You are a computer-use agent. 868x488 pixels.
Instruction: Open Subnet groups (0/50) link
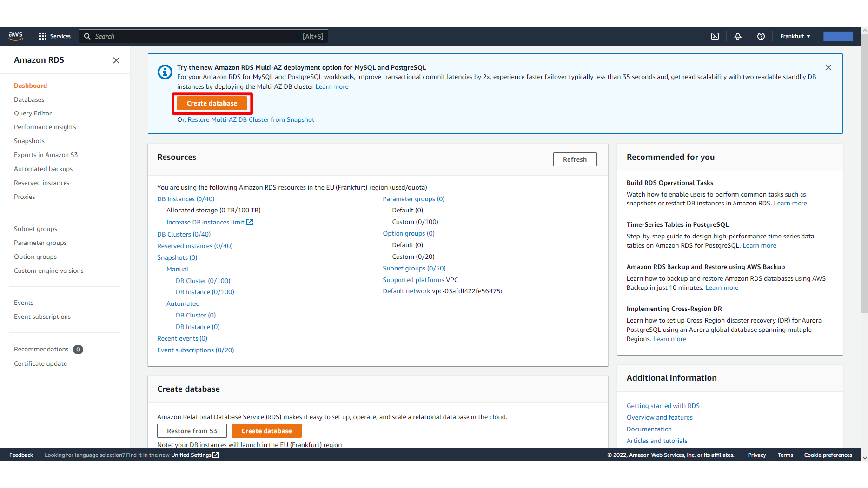[414, 269]
